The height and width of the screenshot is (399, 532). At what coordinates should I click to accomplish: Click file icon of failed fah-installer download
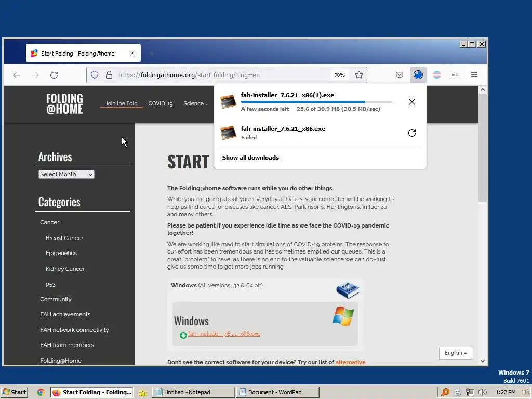click(x=228, y=132)
